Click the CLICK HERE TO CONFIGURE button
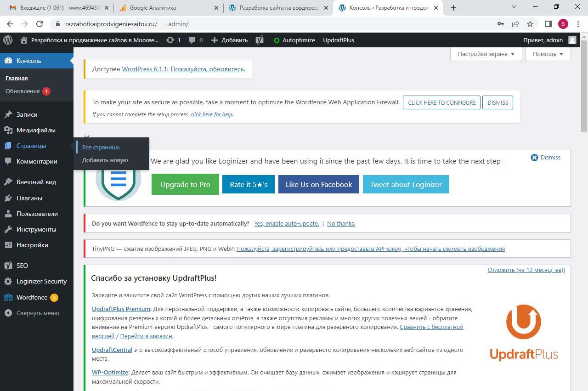This screenshot has height=391, width=588. [x=441, y=102]
